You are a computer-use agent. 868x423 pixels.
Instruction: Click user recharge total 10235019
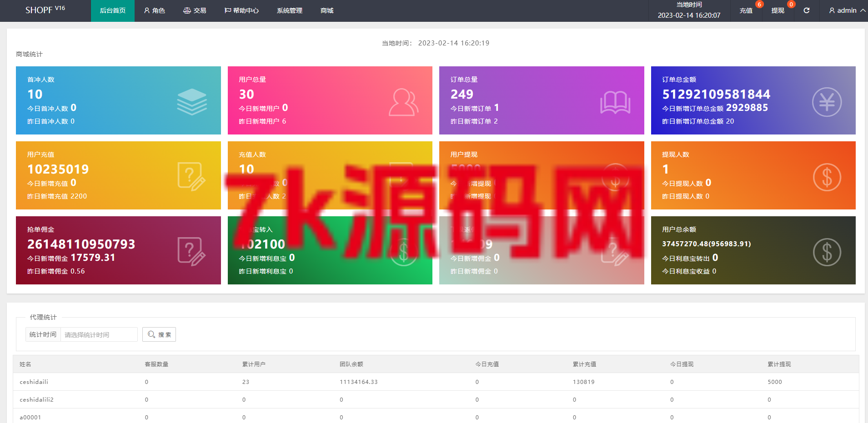58,169
